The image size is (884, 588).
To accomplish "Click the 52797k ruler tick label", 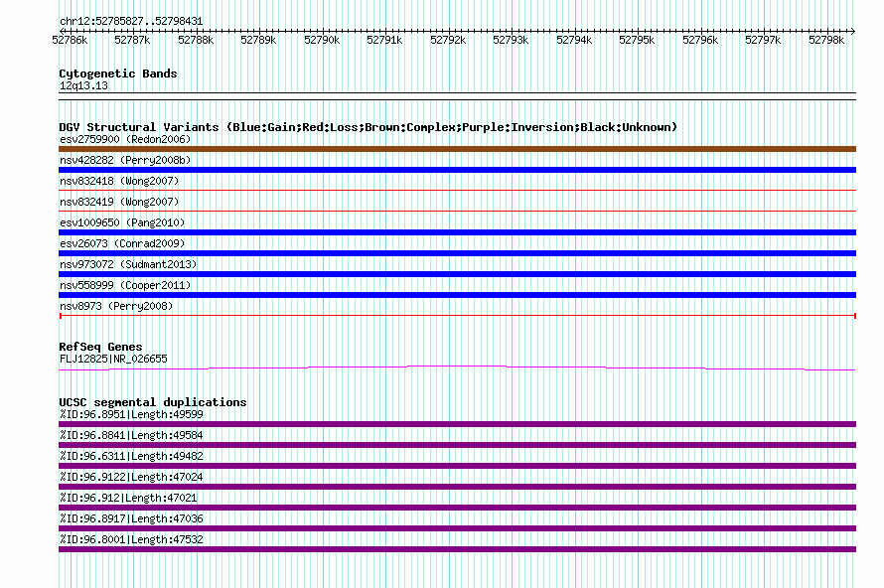I will coord(764,40).
